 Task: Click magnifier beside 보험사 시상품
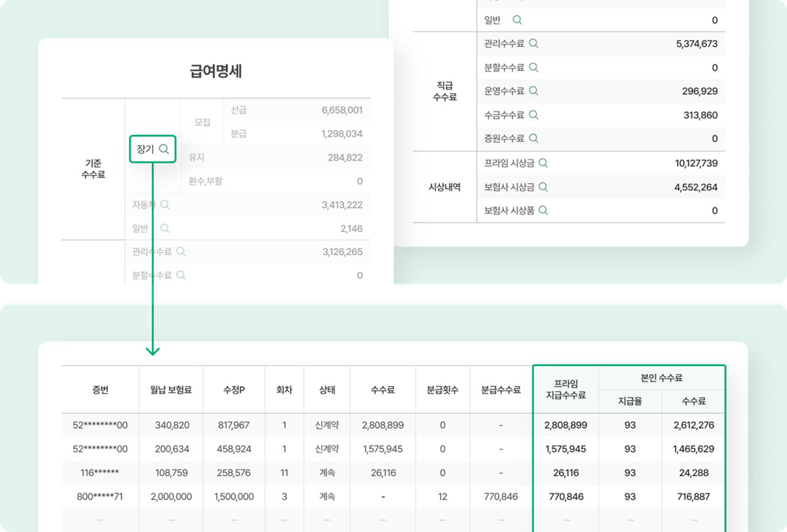(543, 211)
